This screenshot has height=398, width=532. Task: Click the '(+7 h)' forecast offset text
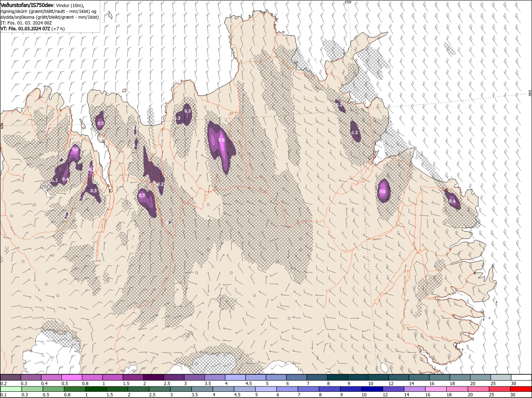point(58,29)
